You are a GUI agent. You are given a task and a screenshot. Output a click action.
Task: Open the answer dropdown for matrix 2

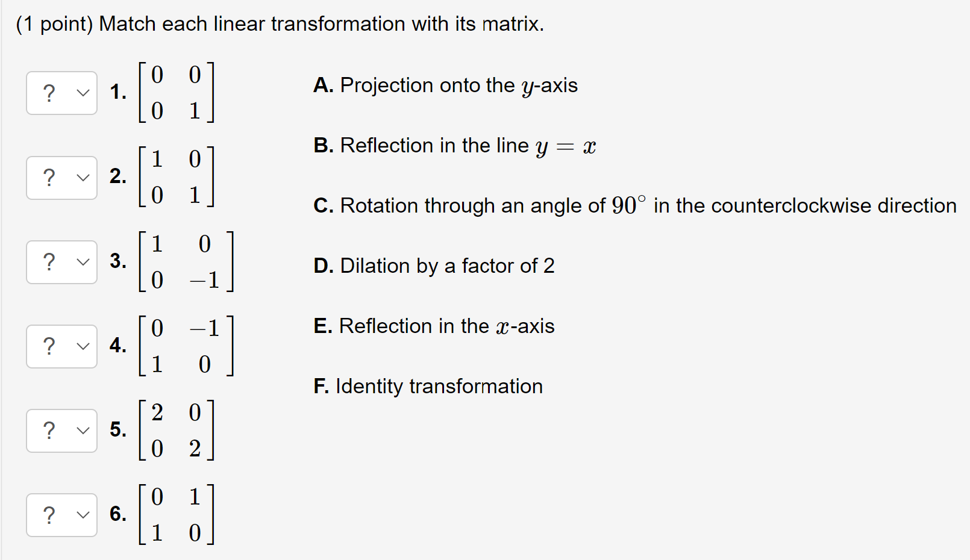coord(61,177)
